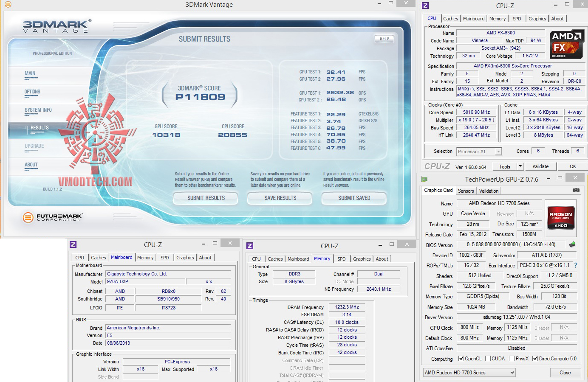Click the 3DMark score P11809

(x=200, y=97)
